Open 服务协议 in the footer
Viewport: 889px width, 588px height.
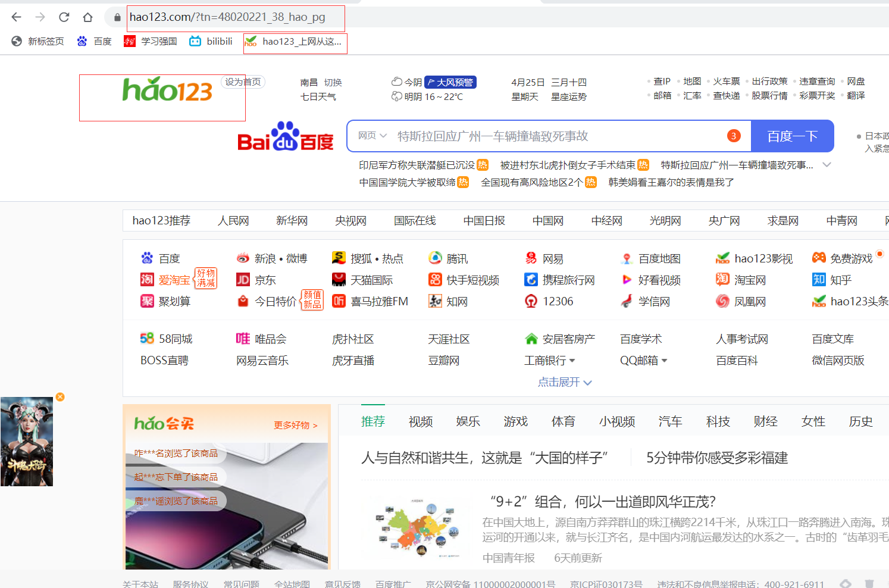pos(191,584)
